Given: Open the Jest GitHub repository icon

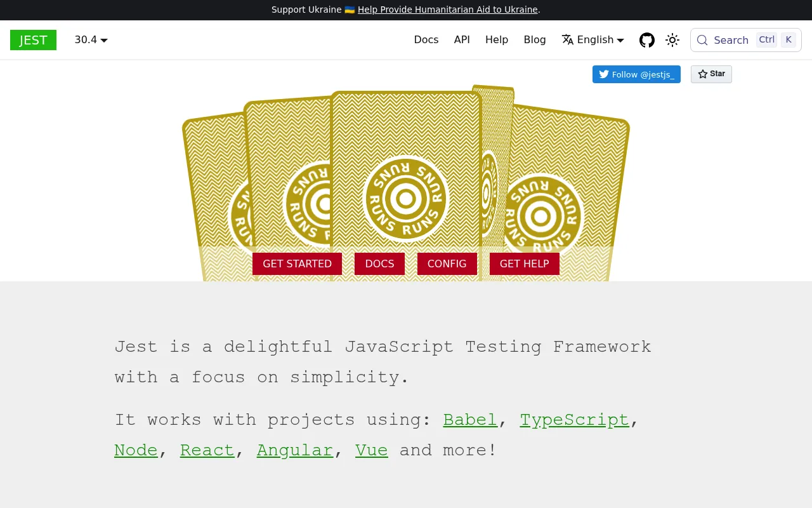Looking at the screenshot, I should pos(647,40).
